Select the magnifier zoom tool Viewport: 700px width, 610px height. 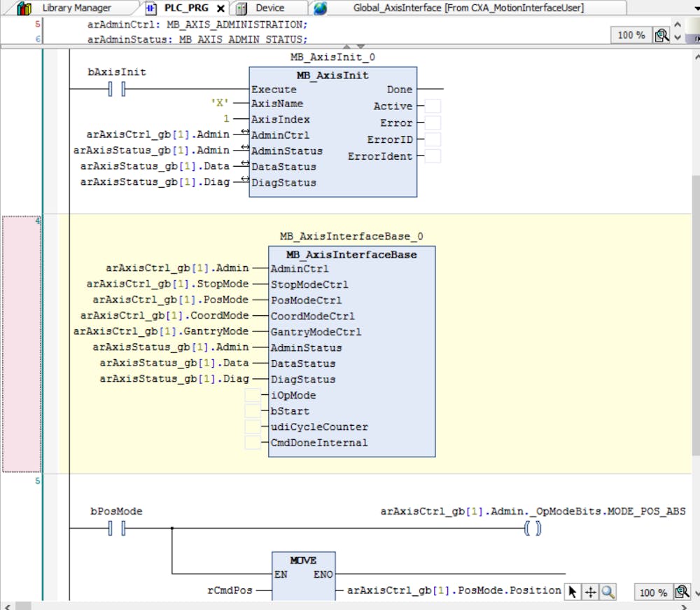[x=608, y=592]
